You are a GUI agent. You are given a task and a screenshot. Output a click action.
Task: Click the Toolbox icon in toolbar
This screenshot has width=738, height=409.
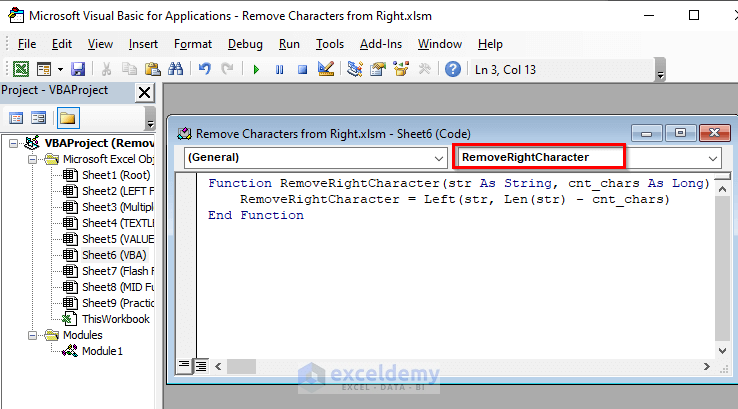425,69
